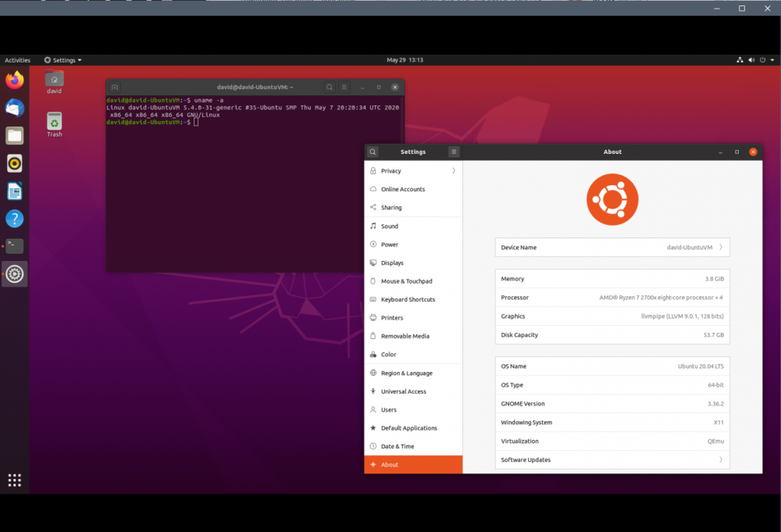Viewport: 781px width, 532px height.
Task: Expand the Device Name row
Action: (612, 248)
